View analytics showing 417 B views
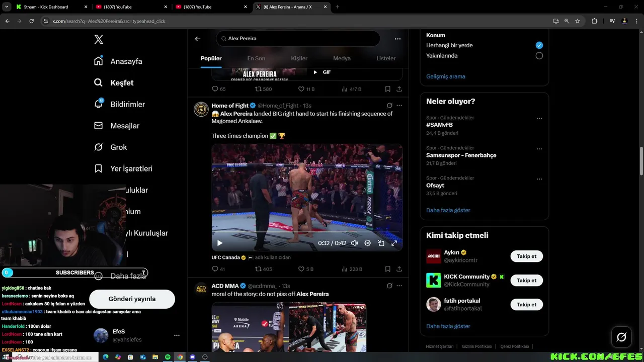This screenshot has width=644, height=362. point(351,89)
